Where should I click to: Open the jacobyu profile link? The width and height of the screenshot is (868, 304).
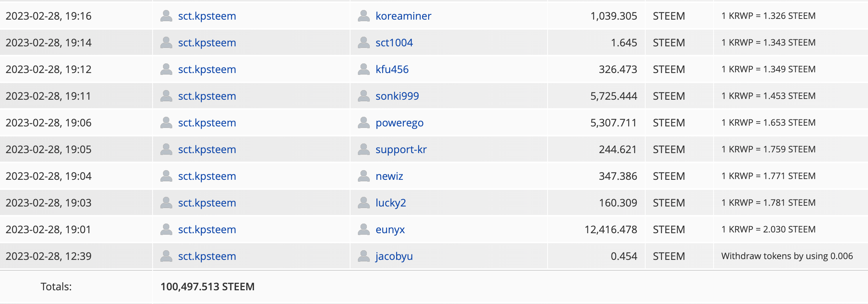394,257
